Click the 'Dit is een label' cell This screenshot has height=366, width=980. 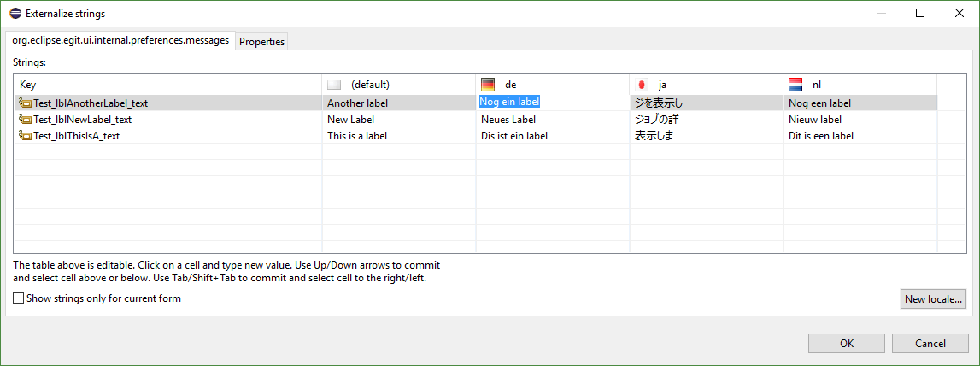pyautogui.click(x=860, y=136)
